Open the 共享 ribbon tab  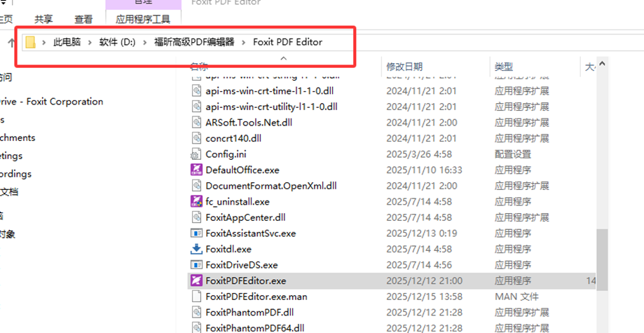(43, 19)
